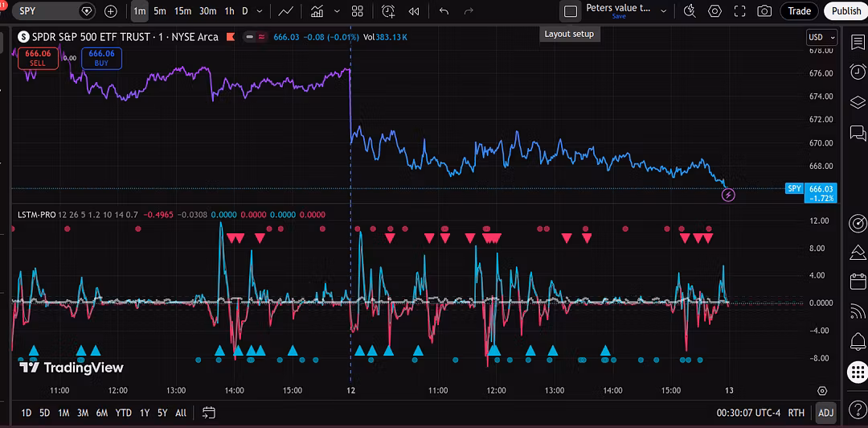Select the 1Y date range
This screenshot has height=428, width=868.
[145, 413]
